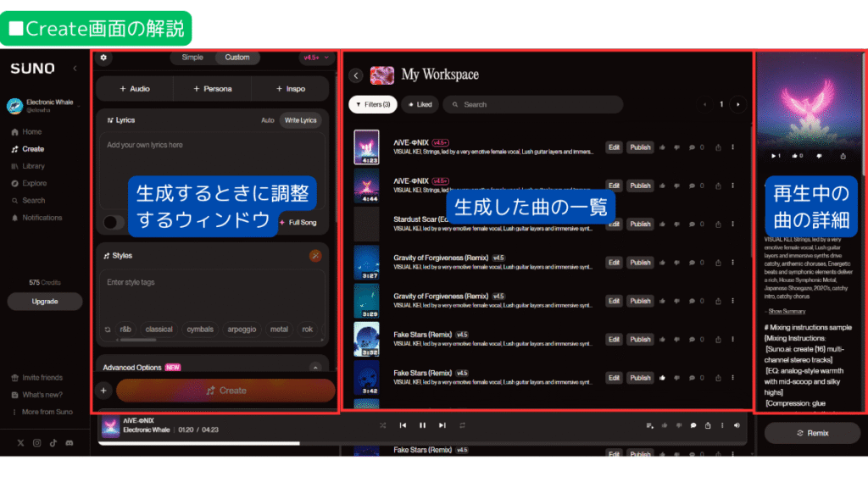Open the X social link icon
This screenshot has width=868, height=488.
point(20,443)
